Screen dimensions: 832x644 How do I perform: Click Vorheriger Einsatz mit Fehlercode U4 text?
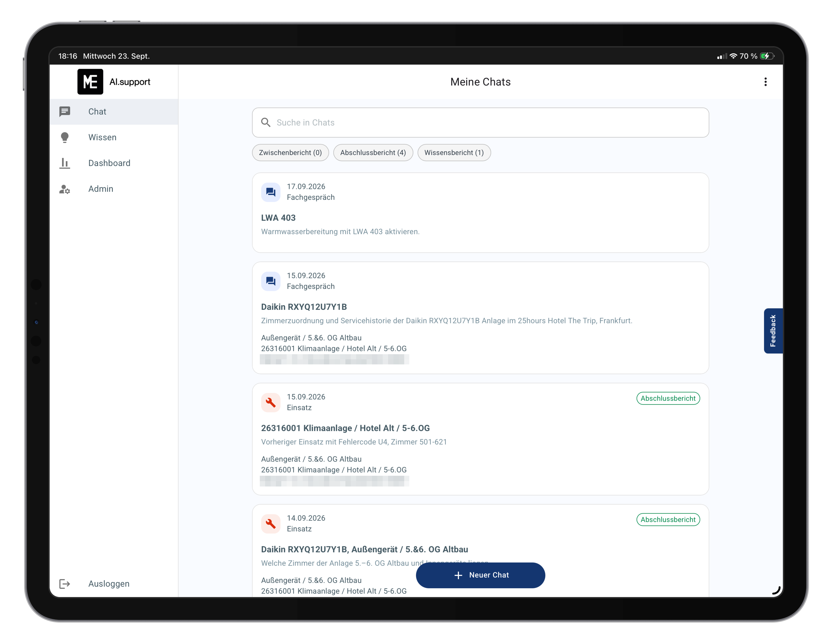point(353,442)
